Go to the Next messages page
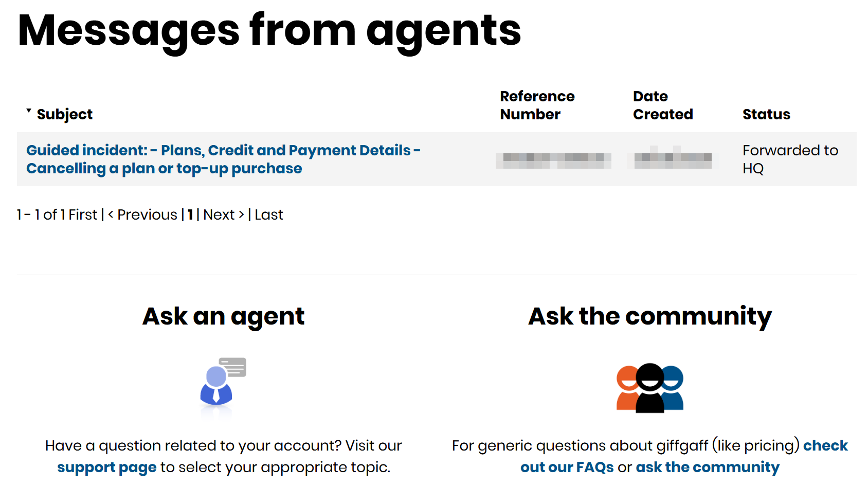Viewport: 868px width, 503px height. pyautogui.click(x=224, y=214)
